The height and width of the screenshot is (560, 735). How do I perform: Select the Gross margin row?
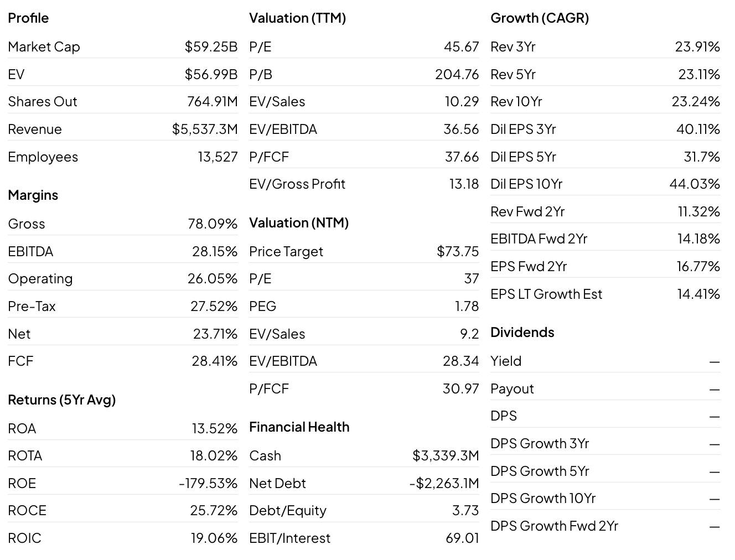123,224
